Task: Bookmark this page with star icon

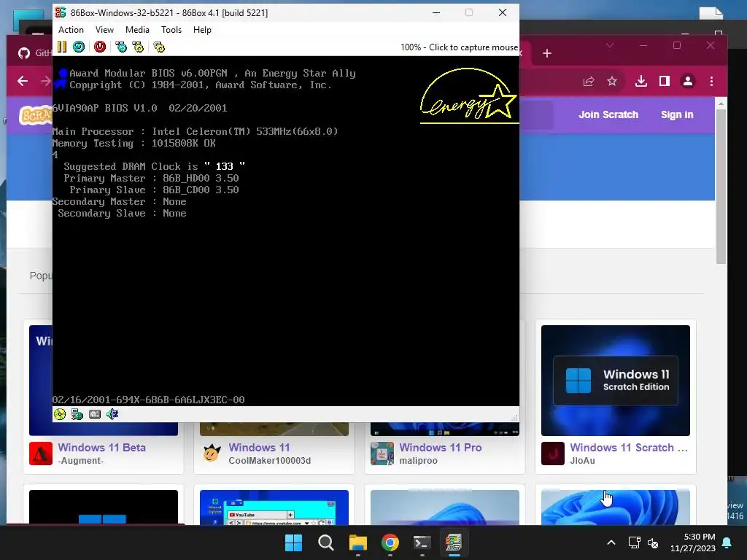Action: pos(612,82)
